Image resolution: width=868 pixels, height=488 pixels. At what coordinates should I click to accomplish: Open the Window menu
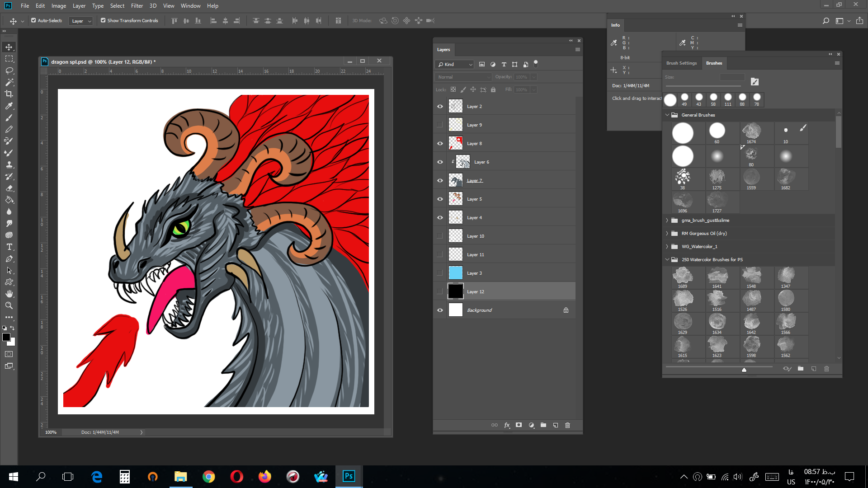pos(190,6)
